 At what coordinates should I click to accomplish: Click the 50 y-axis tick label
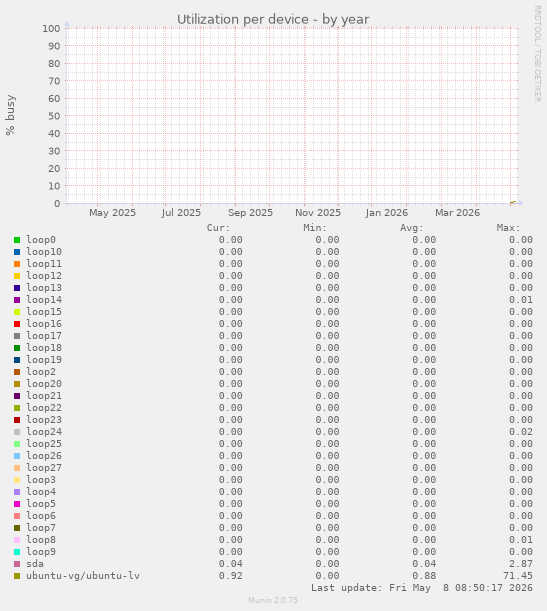(x=54, y=116)
